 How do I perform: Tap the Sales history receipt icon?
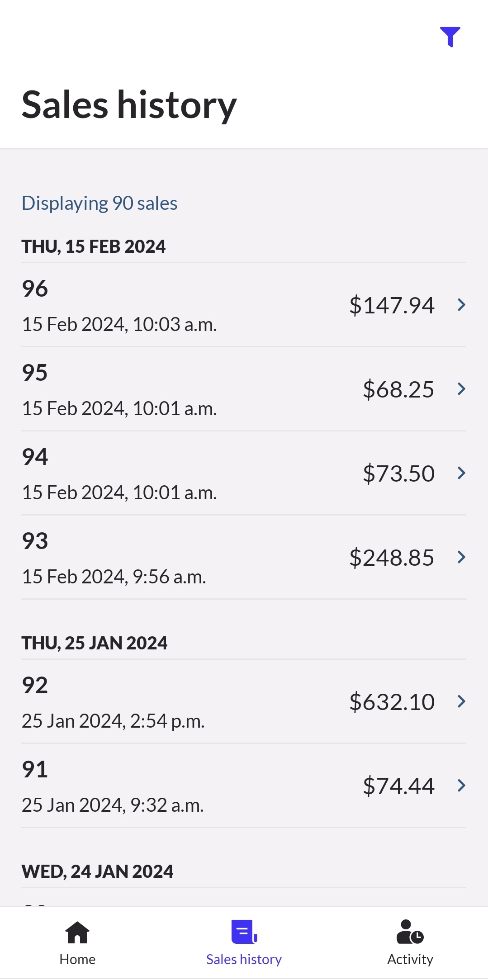point(244,932)
